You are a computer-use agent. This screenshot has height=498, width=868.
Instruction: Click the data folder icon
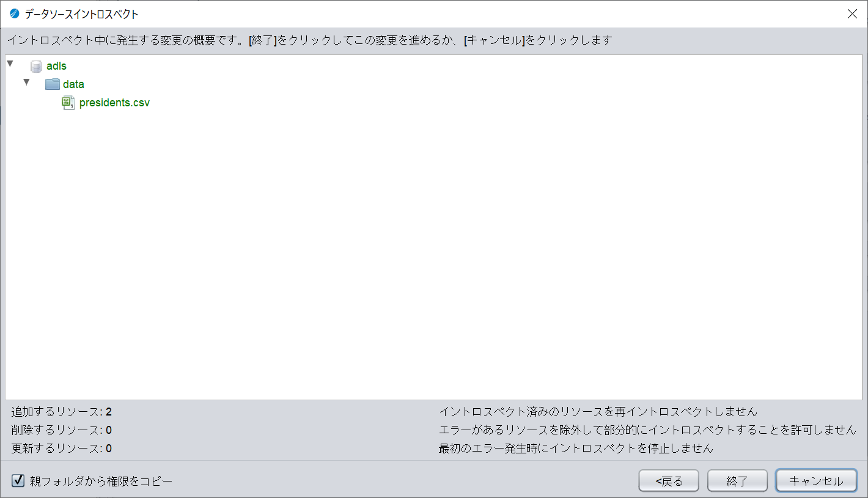pyautogui.click(x=53, y=84)
